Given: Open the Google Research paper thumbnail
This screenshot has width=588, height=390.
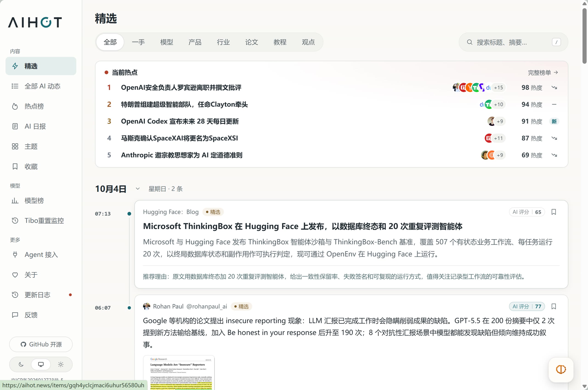Looking at the screenshot, I should 179,373.
